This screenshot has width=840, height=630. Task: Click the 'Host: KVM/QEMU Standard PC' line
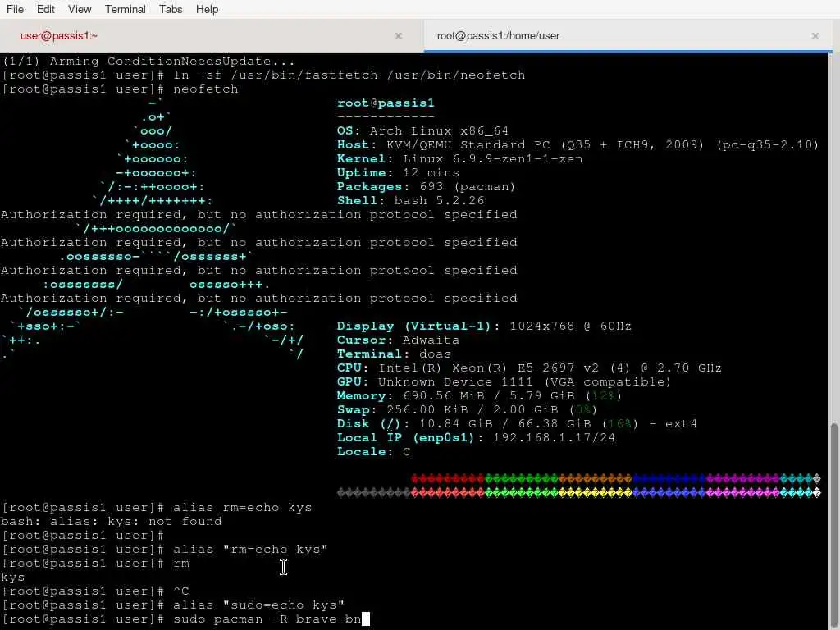[x=577, y=144]
